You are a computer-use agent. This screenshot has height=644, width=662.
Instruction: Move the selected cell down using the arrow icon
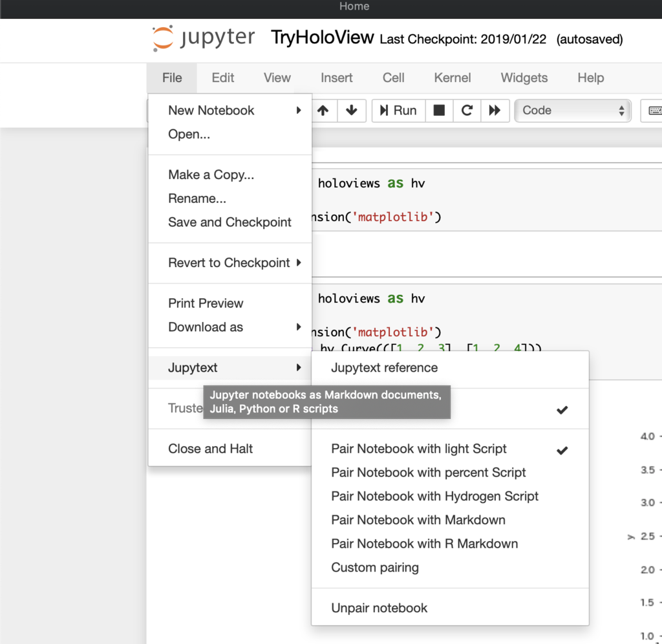(x=351, y=111)
